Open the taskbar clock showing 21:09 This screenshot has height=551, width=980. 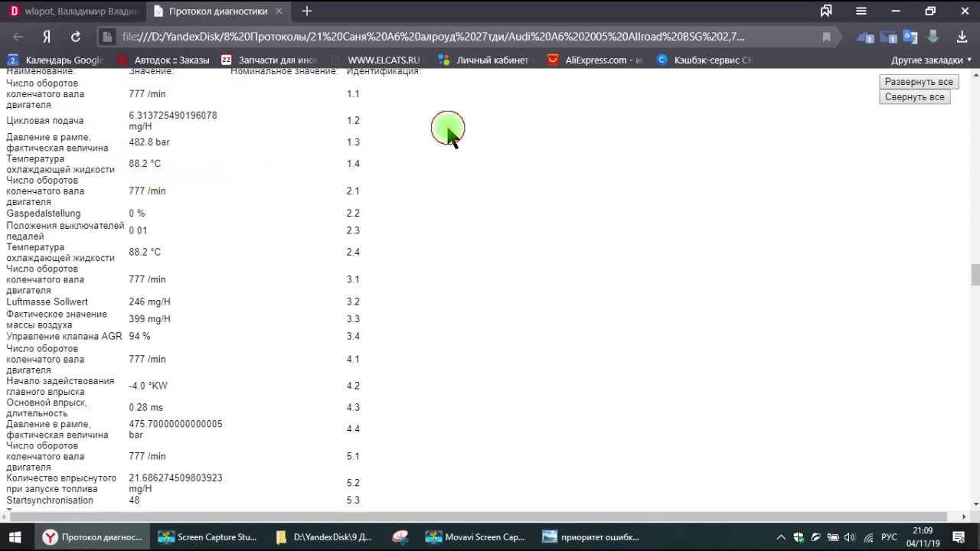(x=923, y=537)
